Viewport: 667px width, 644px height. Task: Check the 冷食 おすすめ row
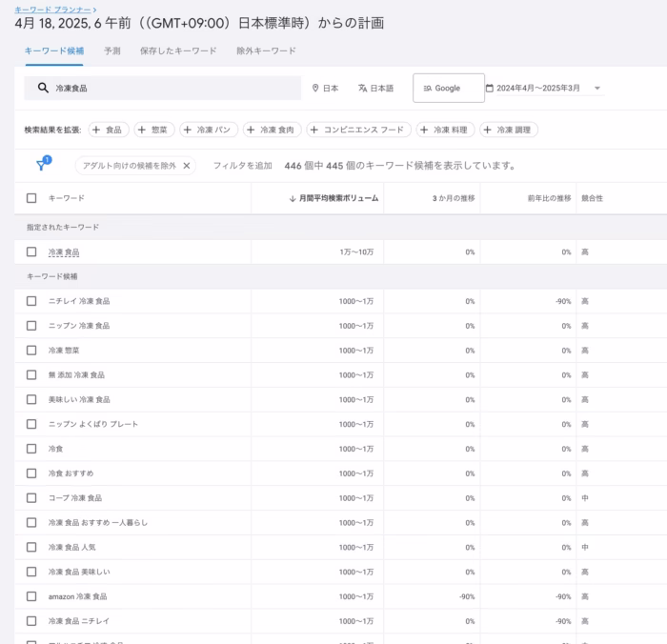pyautogui.click(x=31, y=473)
